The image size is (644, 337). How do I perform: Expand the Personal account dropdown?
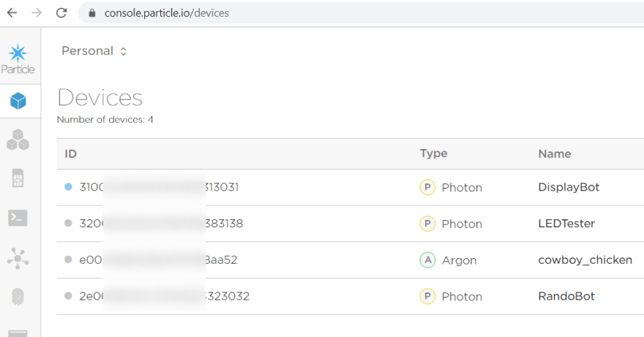(x=94, y=51)
